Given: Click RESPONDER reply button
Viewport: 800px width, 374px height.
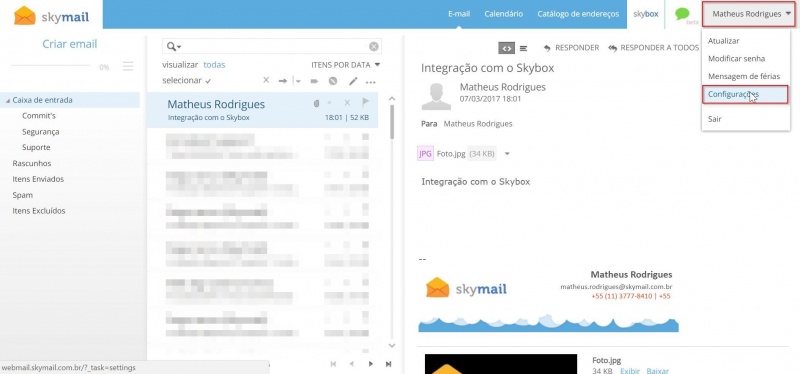Looking at the screenshot, I should pyautogui.click(x=571, y=48).
